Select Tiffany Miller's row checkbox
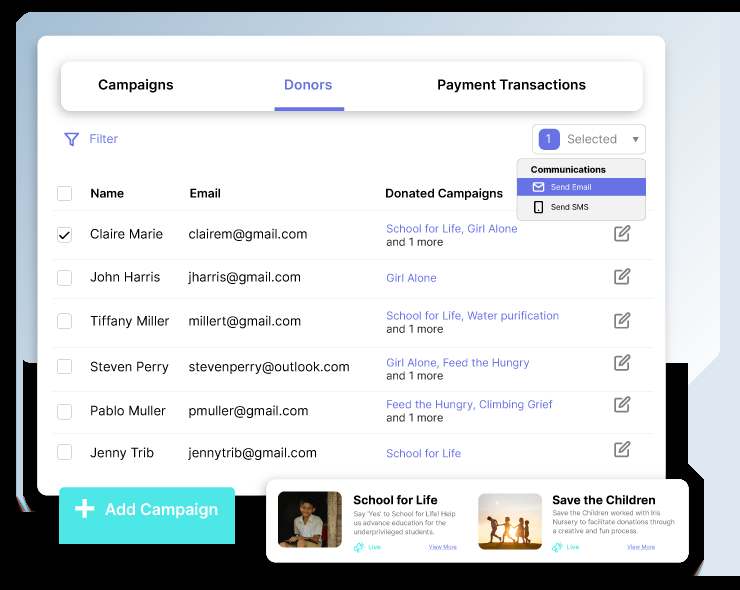The image size is (740, 590). (x=64, y=322)
